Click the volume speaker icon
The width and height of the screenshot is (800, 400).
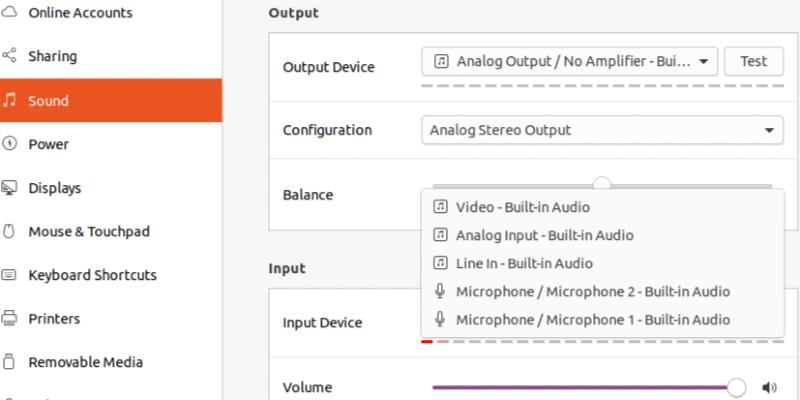click(769, 388)
